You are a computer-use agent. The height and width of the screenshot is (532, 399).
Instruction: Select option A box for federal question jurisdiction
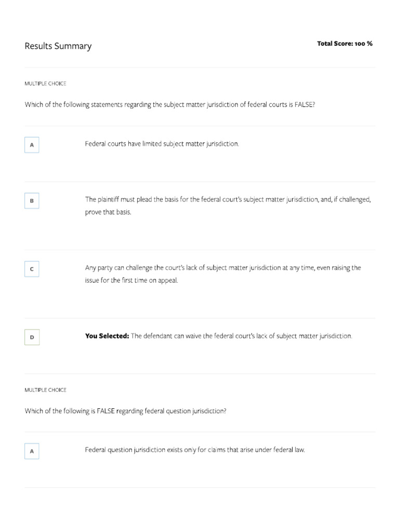click(x=32, y=451)
